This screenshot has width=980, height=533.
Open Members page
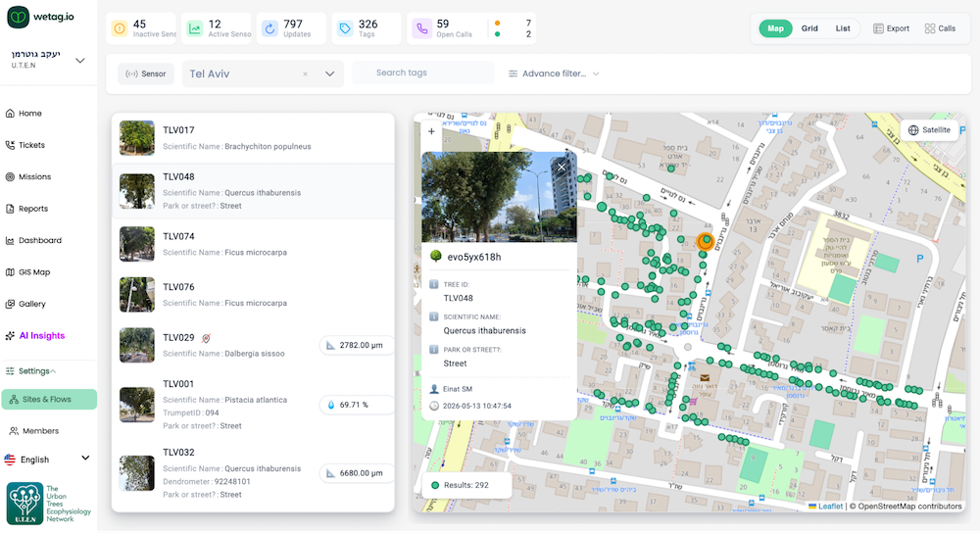click(x=40, y=431)
